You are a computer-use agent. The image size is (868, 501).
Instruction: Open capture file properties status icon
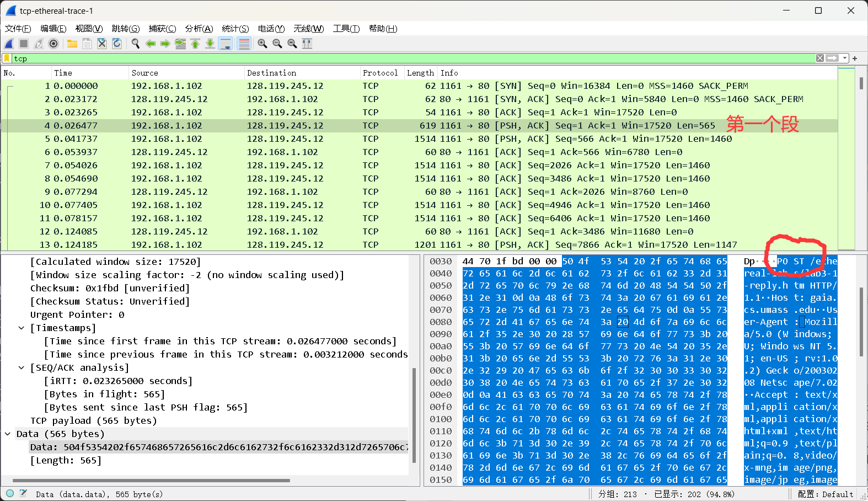(23, 494)
